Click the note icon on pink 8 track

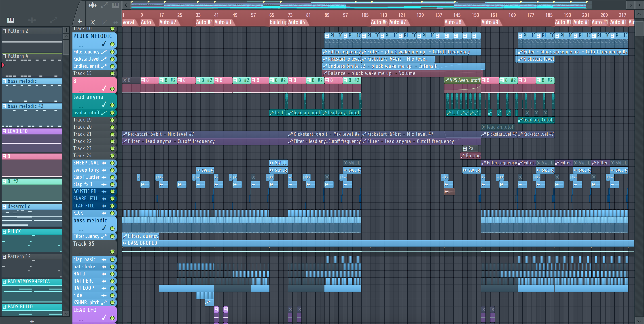pos(104,88)
